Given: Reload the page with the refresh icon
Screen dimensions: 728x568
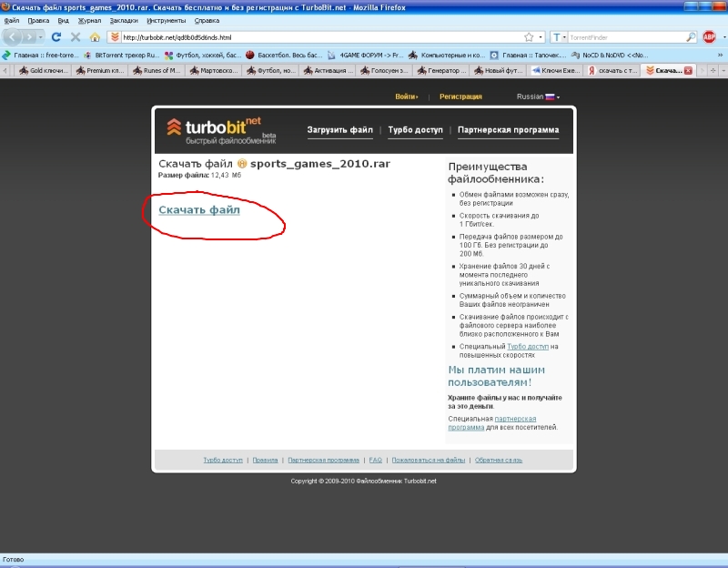Looking at the screenshot, I should click(x=56, y=37).
